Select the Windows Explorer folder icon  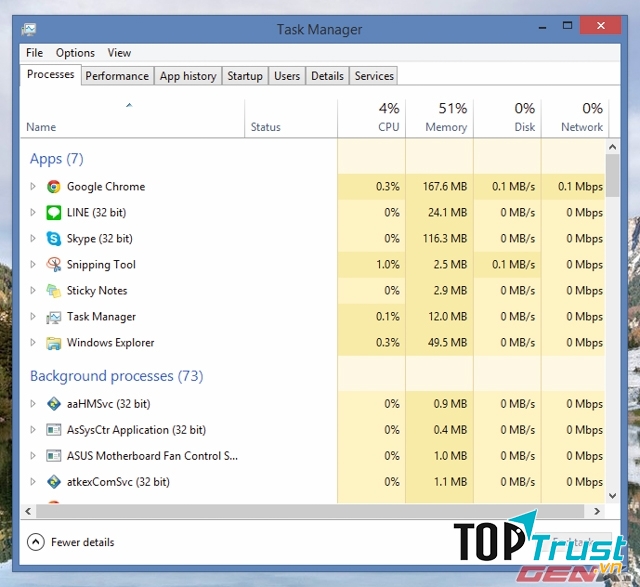[x=54, y=343]
